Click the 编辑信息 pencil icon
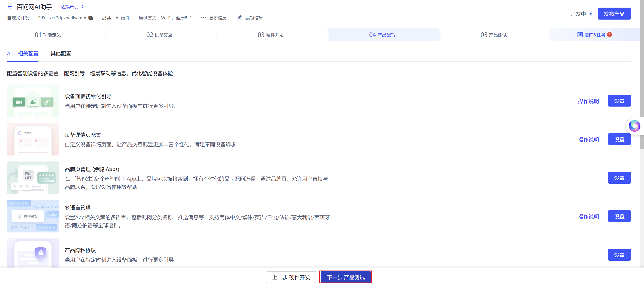Image resolution: width=644 pixels, height=286 pixels. coord(239,18)
